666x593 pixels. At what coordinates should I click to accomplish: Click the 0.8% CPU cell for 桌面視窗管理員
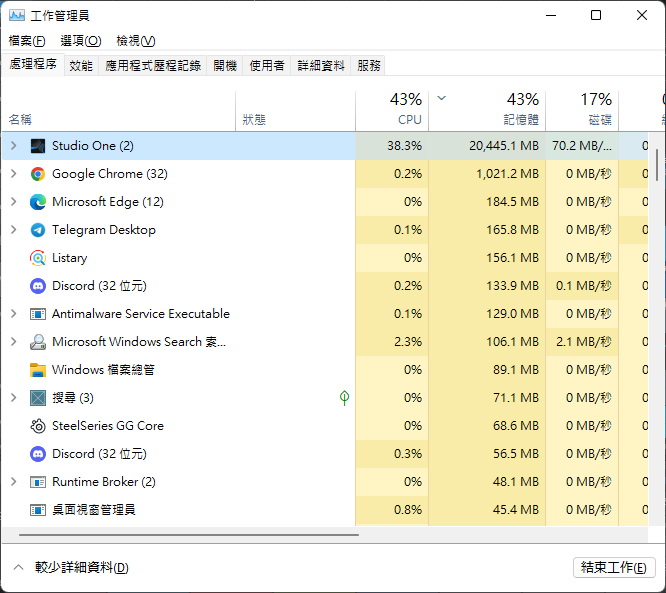pos(392,510)
